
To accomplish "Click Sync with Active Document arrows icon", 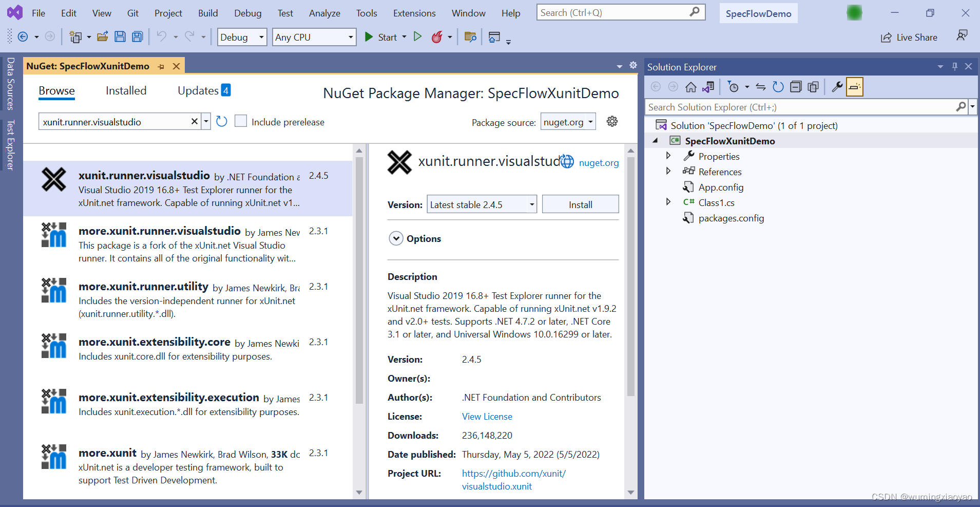I will [x=761, y=87].
